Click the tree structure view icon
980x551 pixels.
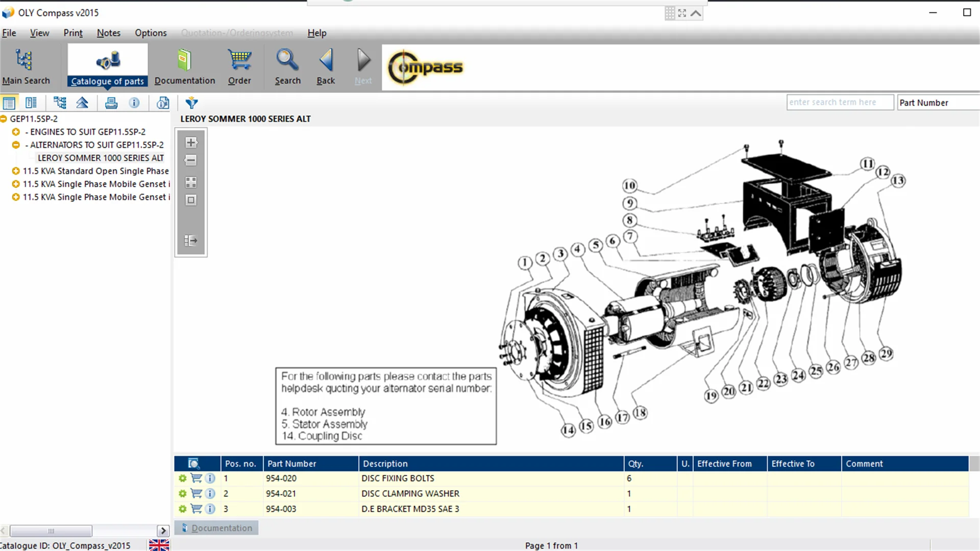click(x=60, y=103)
